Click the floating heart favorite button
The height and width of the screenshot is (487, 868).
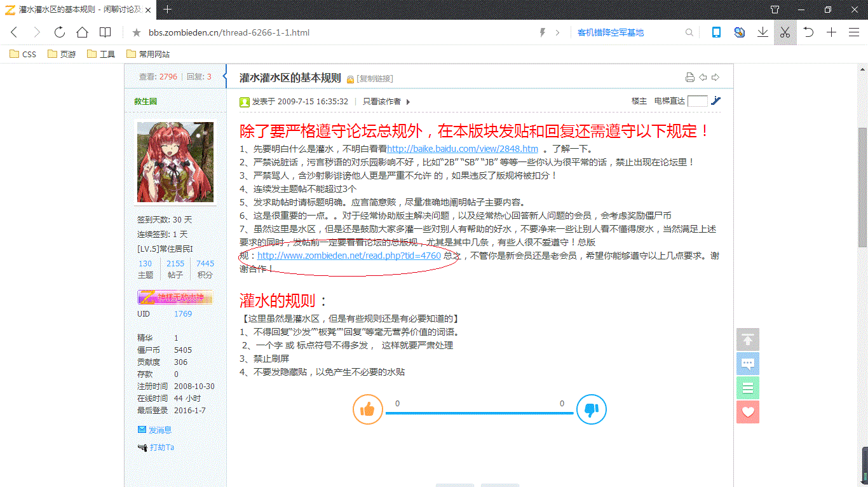pos(748,412)
